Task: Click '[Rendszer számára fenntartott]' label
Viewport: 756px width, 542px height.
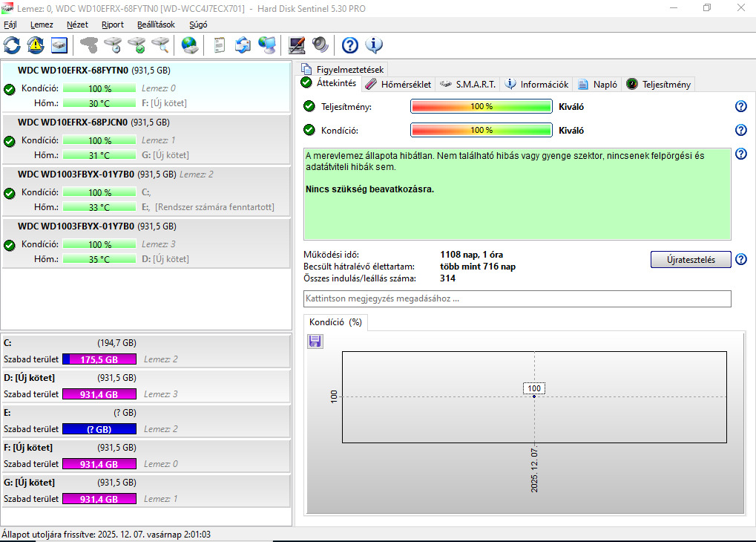Action: point(214,207)
